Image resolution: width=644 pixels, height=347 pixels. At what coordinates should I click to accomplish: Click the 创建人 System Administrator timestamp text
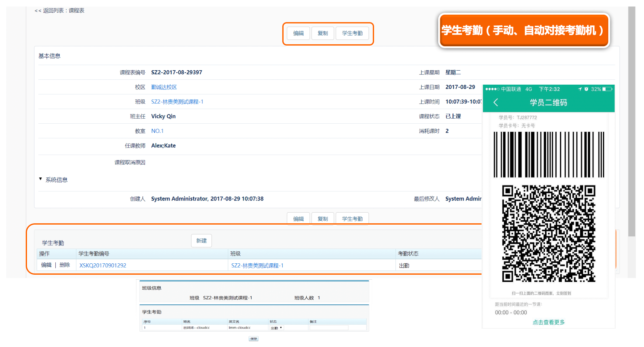[x=207, y=199]
